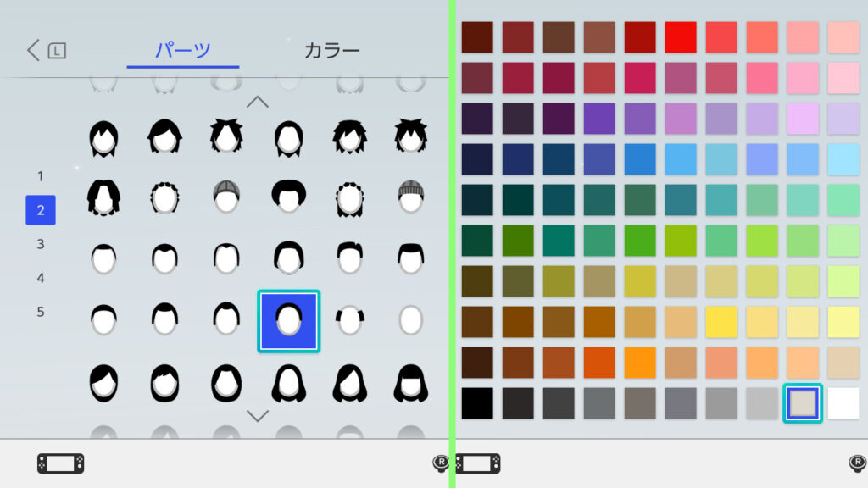This screenshot has height=488, width=868.
Task: Open hairstyle page 4
Action: click(x=41, y=278)
